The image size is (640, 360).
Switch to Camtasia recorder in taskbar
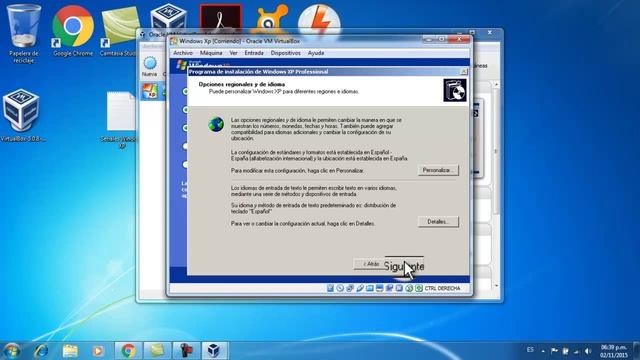(186, 351)
